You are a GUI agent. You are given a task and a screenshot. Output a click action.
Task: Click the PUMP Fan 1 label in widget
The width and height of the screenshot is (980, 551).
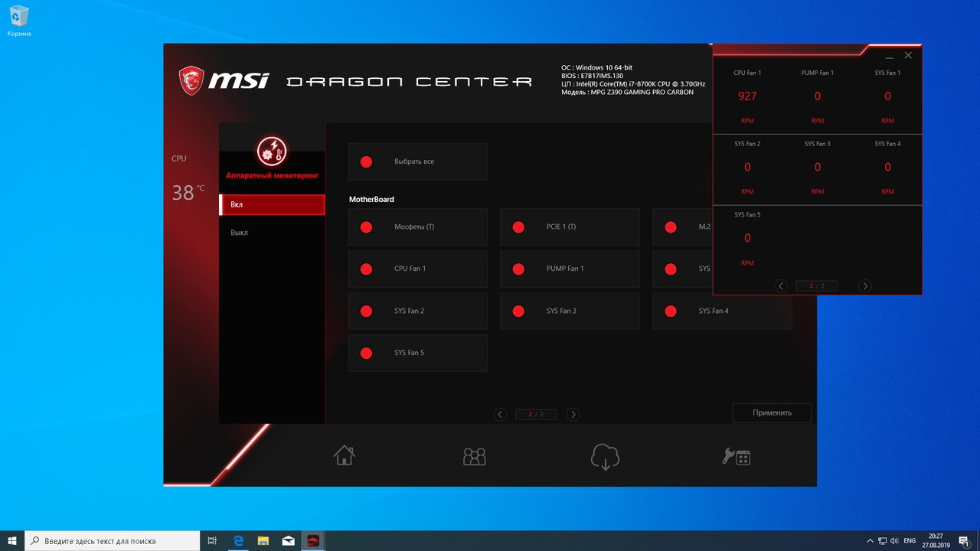[817, 73]
